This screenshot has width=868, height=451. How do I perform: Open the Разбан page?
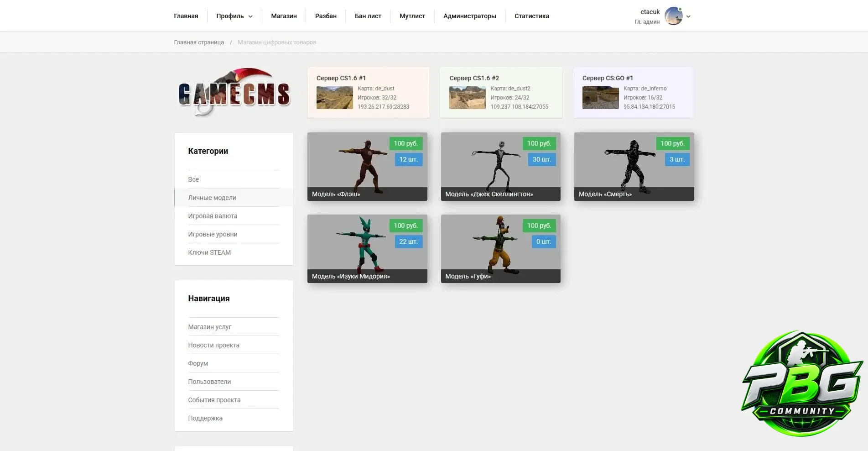tap(326, 16)
